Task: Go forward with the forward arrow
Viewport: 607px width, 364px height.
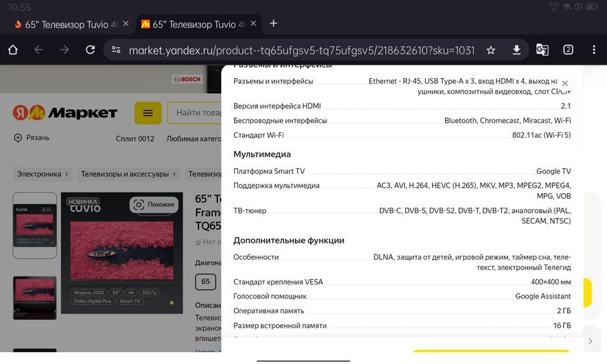Action: 64,50
